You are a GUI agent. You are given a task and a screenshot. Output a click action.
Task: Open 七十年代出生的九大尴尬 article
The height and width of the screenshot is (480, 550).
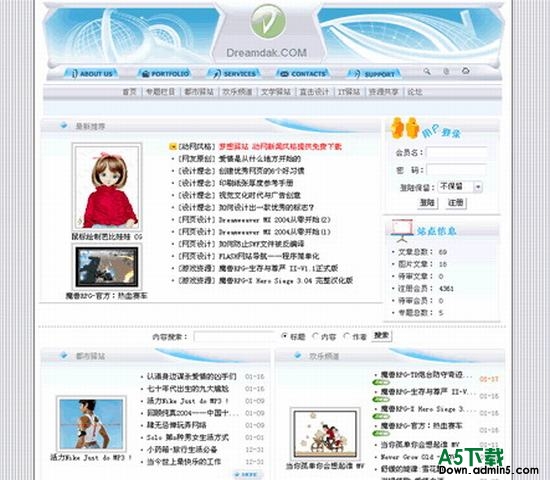point(188,389)
